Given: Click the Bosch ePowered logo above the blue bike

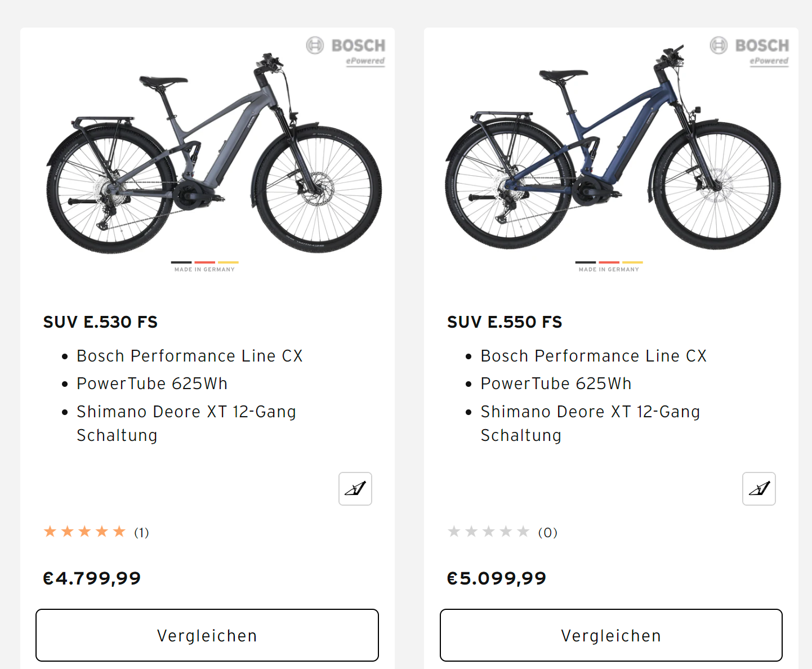Looking at the screenshot, I should point(750,51).
